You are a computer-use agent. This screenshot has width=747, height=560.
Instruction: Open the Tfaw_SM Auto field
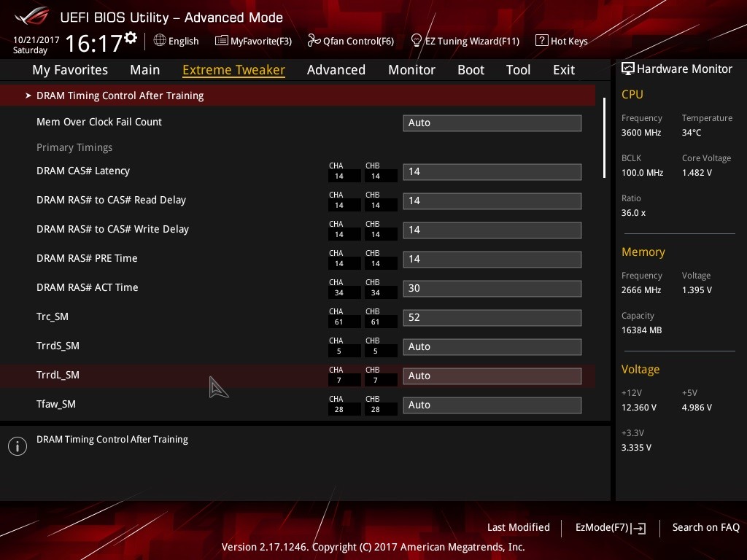click(492, 405)
